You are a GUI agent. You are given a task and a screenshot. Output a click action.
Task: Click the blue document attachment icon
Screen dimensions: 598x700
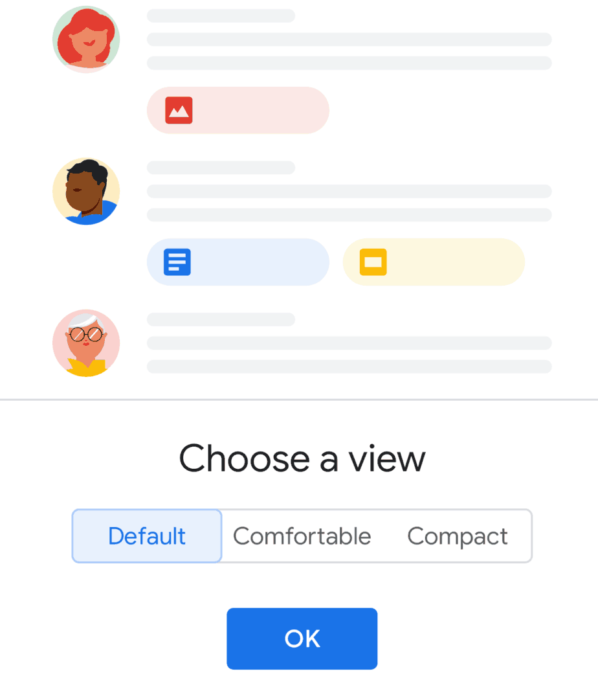(177, 262)
